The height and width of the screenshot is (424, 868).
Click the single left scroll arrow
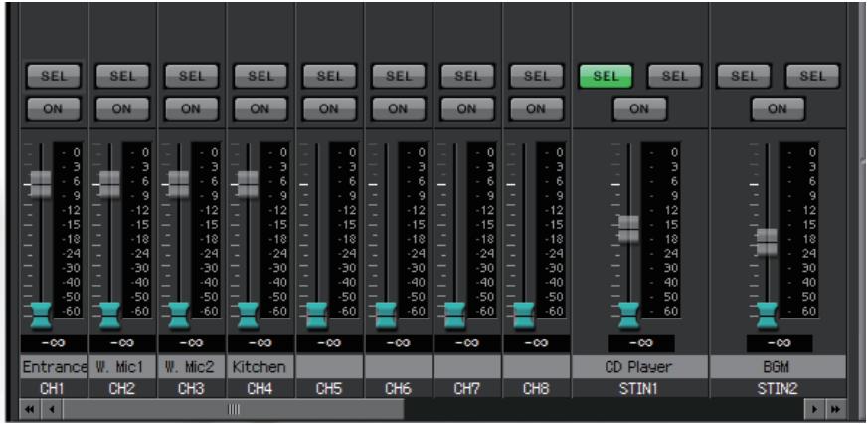tap(51, 410)
